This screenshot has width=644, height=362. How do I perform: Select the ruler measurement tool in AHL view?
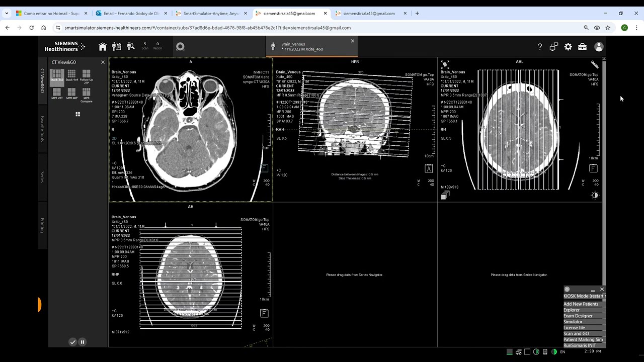[595, 64]
